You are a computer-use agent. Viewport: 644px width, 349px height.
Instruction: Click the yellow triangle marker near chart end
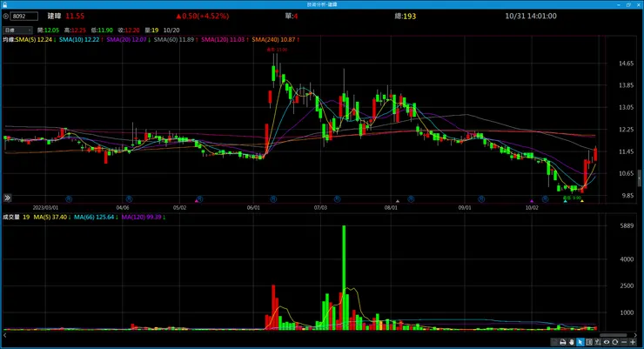tap(582, 201)
